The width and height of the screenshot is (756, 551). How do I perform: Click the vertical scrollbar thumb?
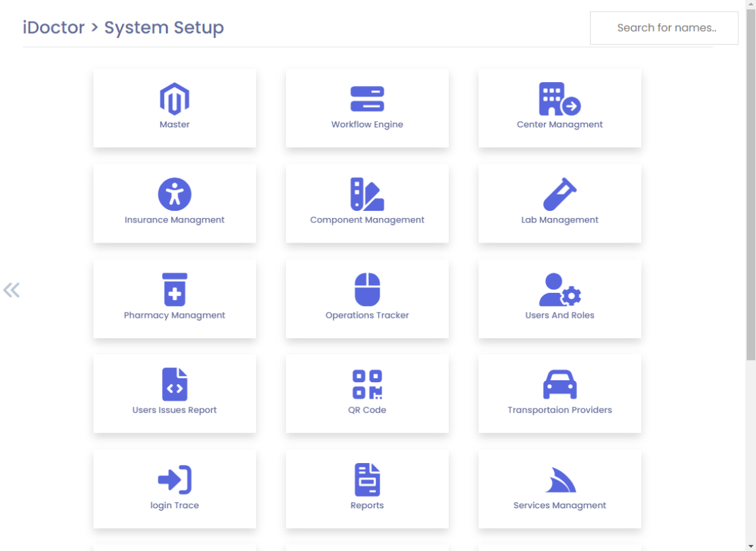[x=751, y=184]
